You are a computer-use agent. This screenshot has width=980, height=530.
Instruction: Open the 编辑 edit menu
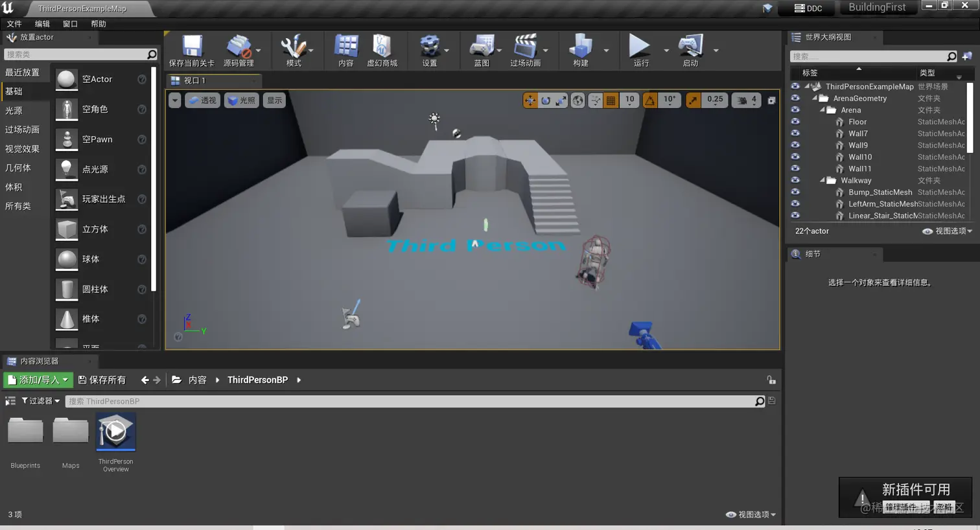tap(42, 24)
